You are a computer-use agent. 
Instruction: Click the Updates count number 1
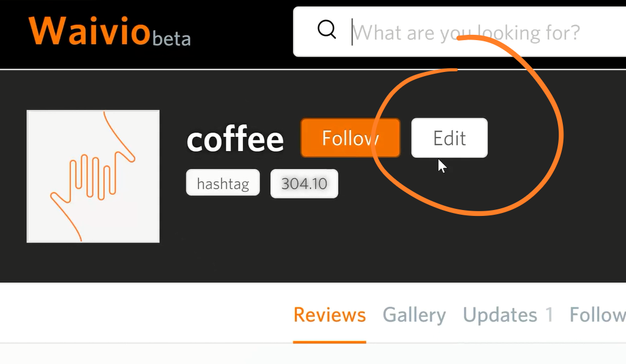(549, 315)
